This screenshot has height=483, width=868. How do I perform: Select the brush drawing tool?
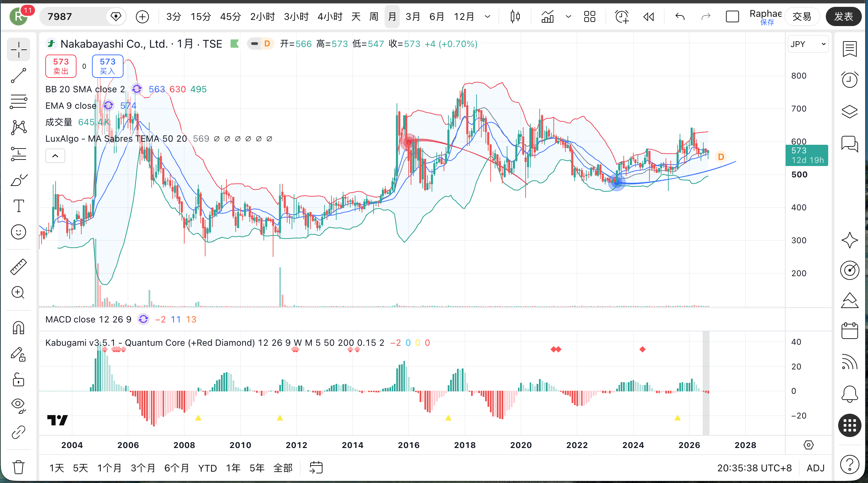coord(19,180)
